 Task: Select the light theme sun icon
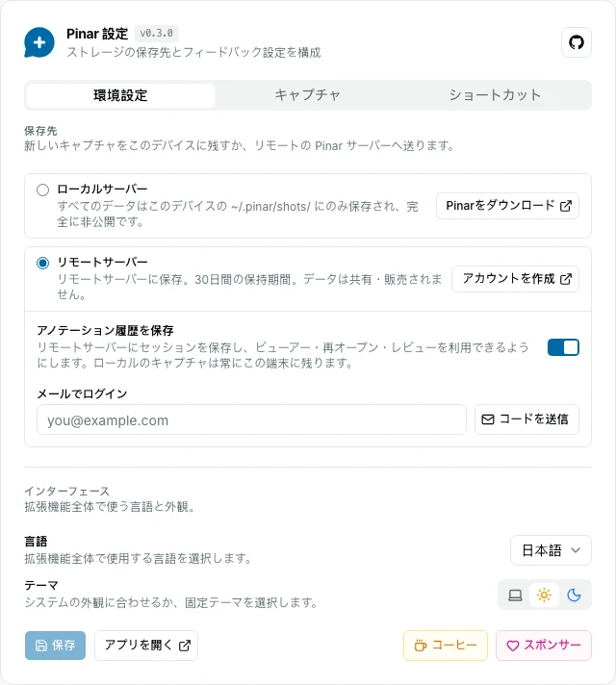[544, 595]
